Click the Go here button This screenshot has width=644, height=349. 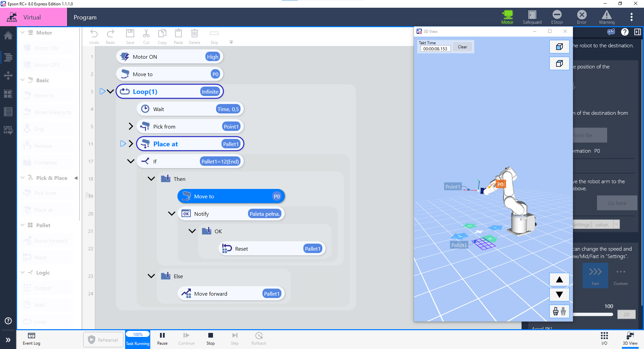click(617, 203)
